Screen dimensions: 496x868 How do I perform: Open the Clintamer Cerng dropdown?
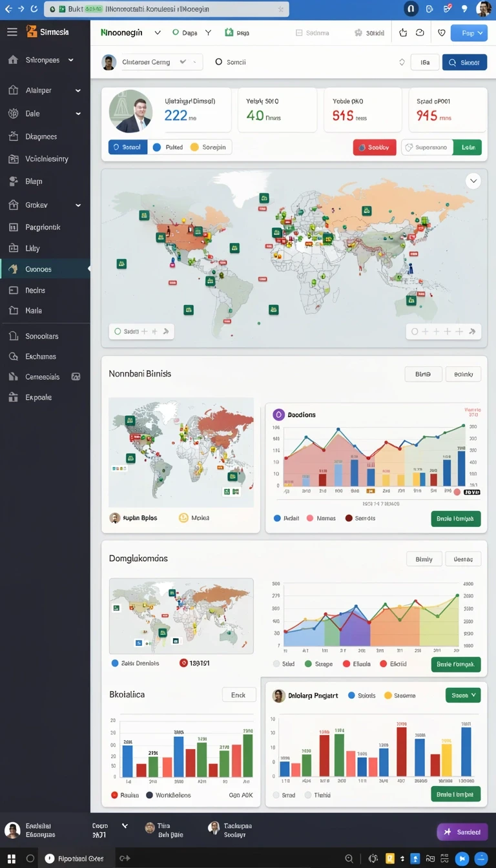coord(152,62)
